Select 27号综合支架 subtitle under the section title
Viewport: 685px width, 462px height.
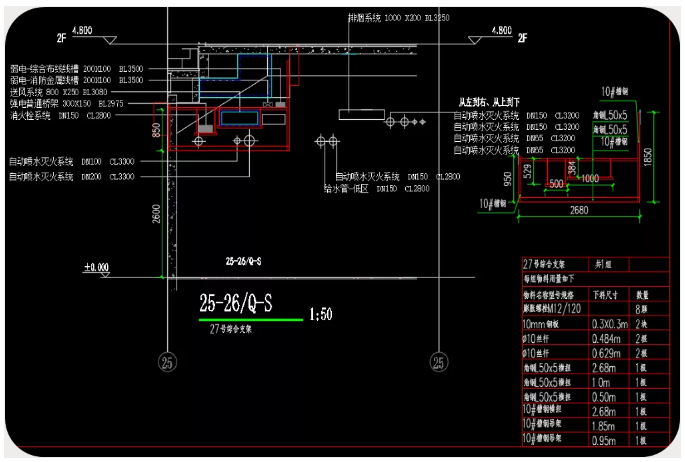tap(231, 329)
